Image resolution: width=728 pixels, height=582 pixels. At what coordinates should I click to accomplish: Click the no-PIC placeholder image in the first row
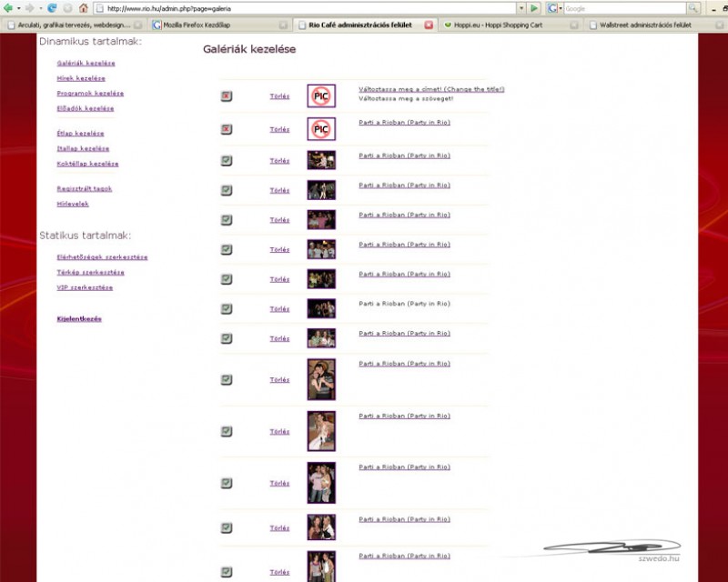tap(320, 95)
